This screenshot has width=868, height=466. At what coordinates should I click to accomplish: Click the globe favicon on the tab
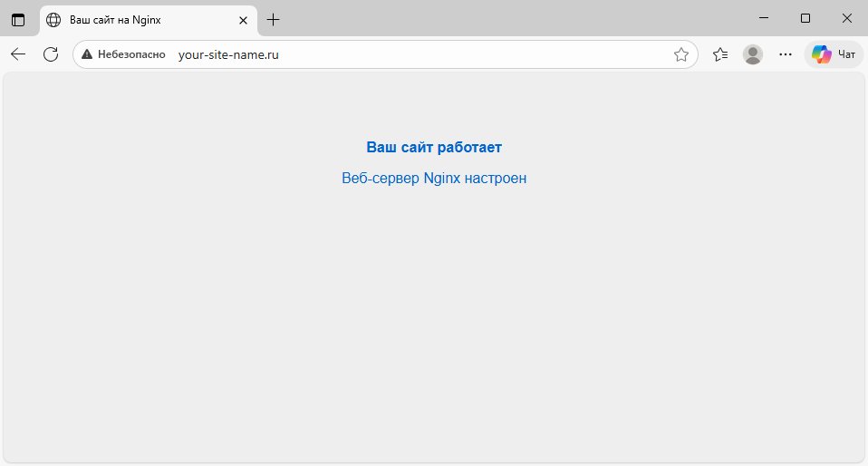click(54, 19)
